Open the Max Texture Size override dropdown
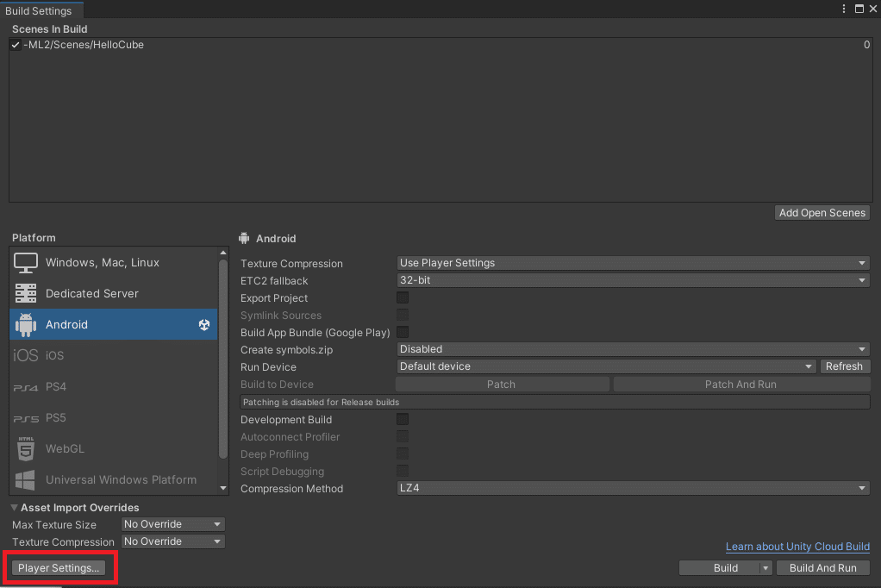 click(x=173, y=524)
